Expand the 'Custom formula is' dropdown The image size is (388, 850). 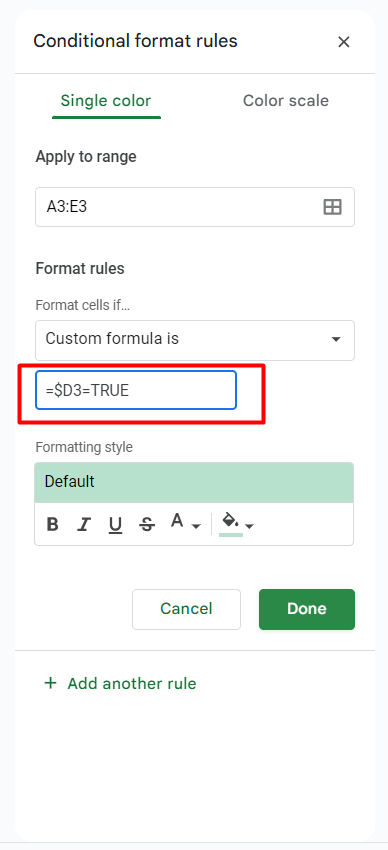(195, 340)
